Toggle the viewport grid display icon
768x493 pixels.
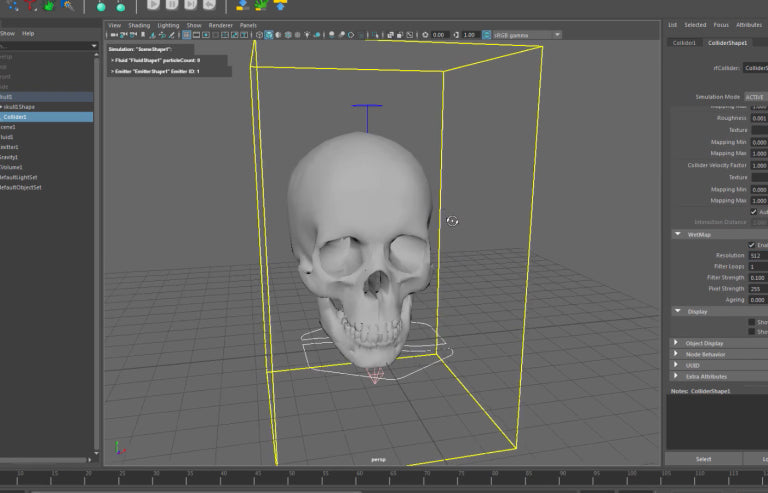click(x=186, y=35)
